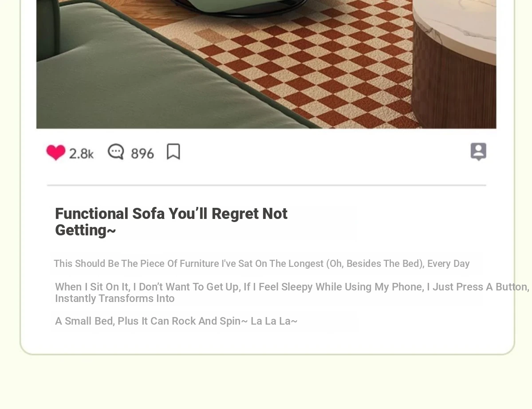The height and width of the screenshot is (409, 532).
Task: Click the divider line under the action icons
Action: 266,185
